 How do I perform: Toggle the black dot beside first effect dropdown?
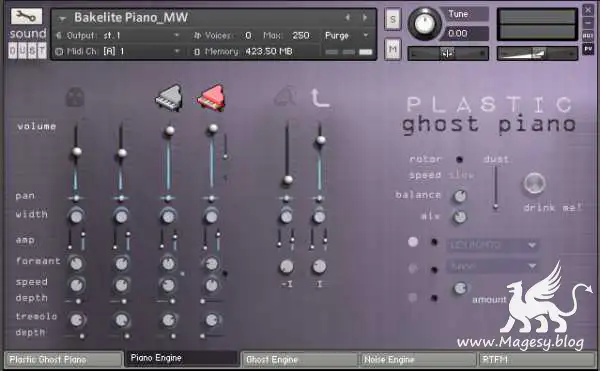(x=434, y=242)
